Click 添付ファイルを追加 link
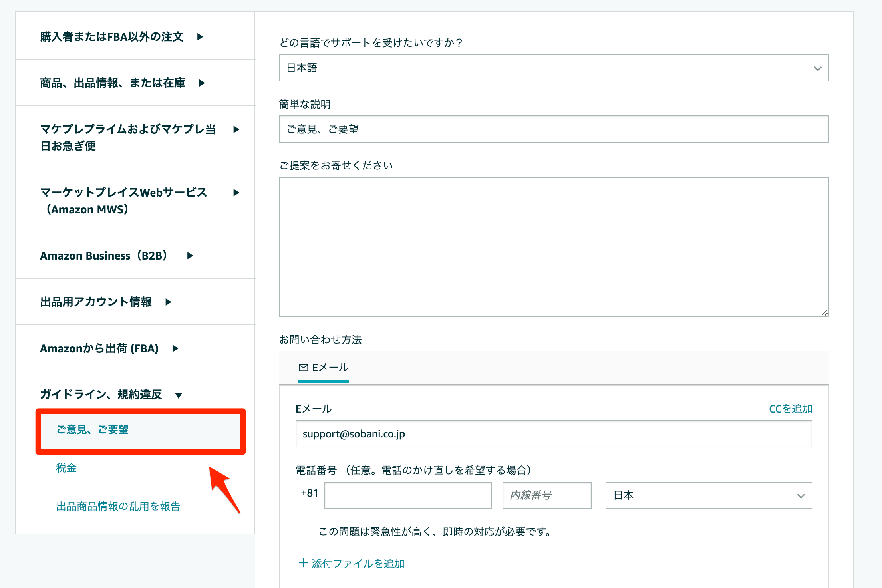Viewport: 882px width, 588px height. [x=358, y=564]
